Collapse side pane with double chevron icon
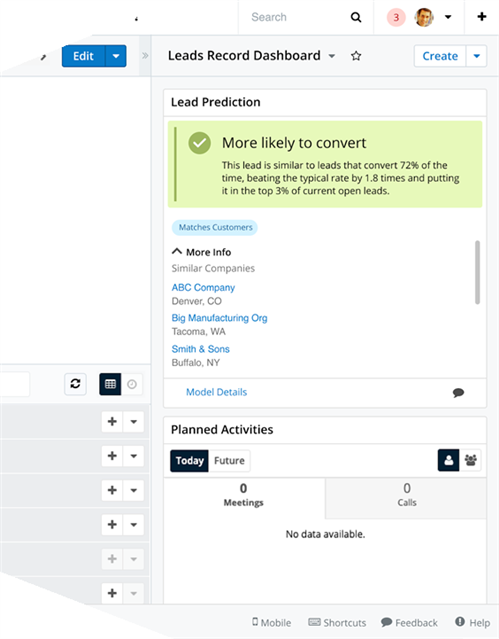Image resolution: width=499 pixels, height=639 pixels. [x=145, y=55]
